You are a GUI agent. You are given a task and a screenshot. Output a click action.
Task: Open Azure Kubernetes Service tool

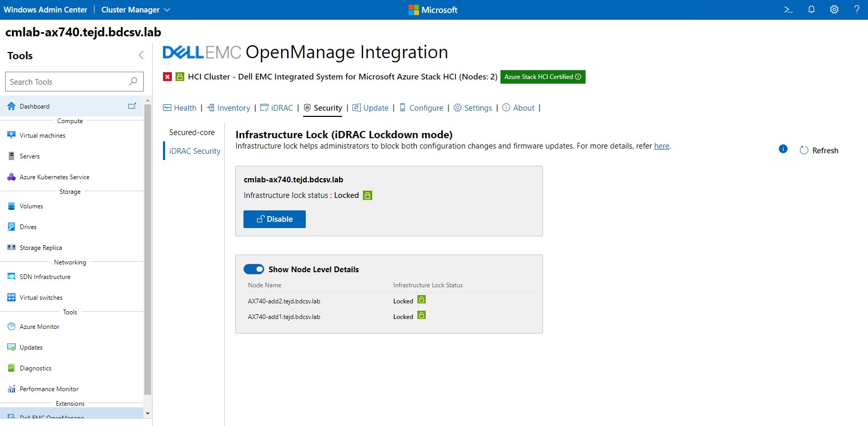(54, 177)
